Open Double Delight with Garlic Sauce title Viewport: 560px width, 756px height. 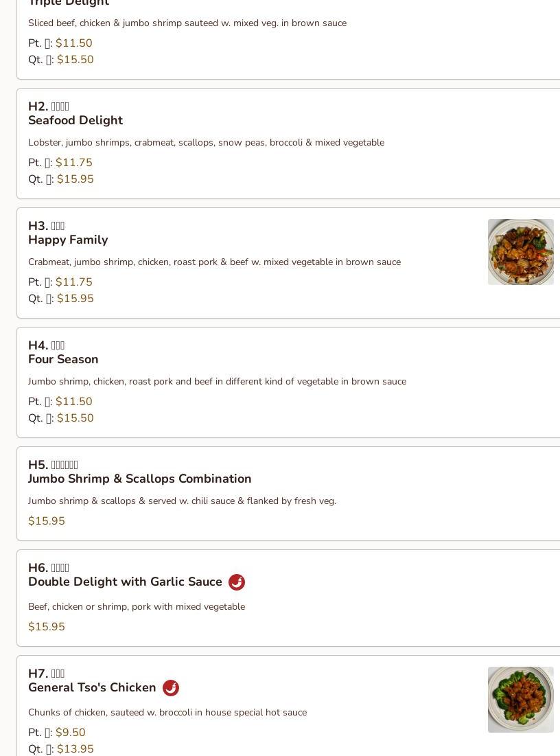[x=125, y=582]
